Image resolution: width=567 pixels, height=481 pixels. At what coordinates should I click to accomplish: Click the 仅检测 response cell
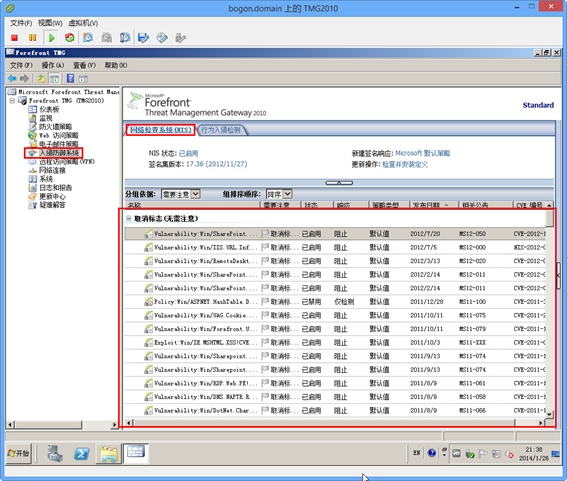pos(344,302)
